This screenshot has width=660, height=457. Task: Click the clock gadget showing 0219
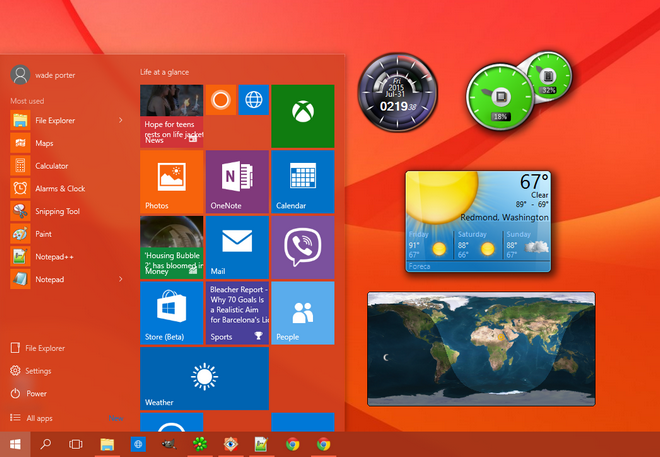click(x=397, y=92)
